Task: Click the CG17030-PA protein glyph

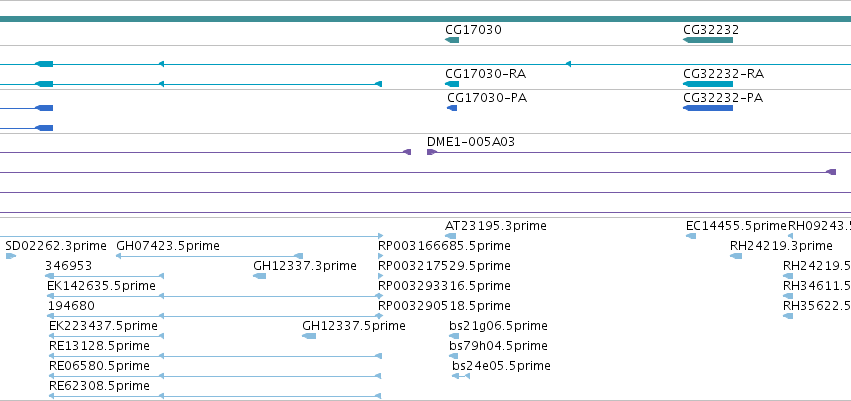Action: point(452,108)
